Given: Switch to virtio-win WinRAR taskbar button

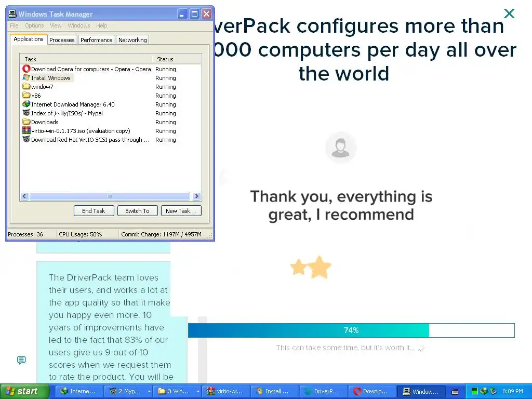Looking at the screenshot, I should (225, 391).
